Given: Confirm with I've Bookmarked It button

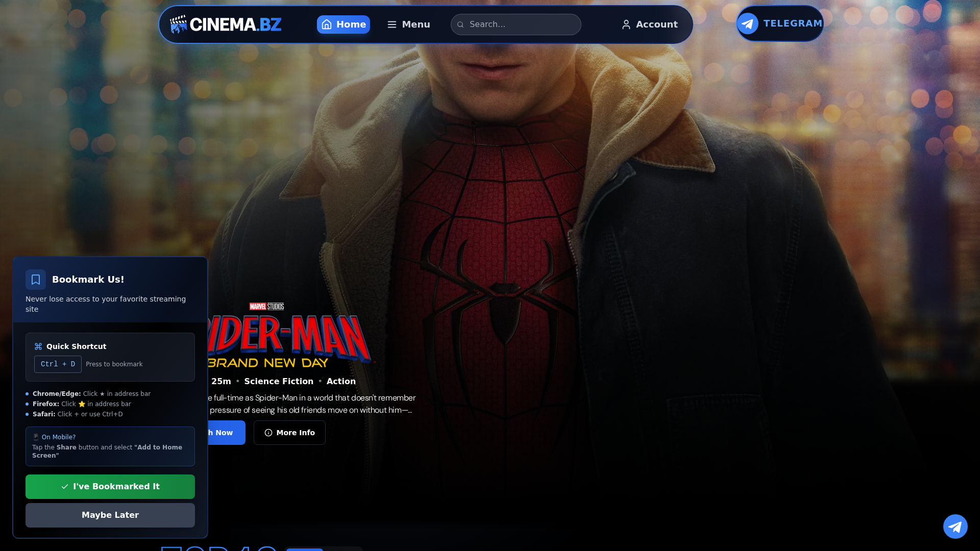Looking at the screenshot, I should tap(110, 487).
